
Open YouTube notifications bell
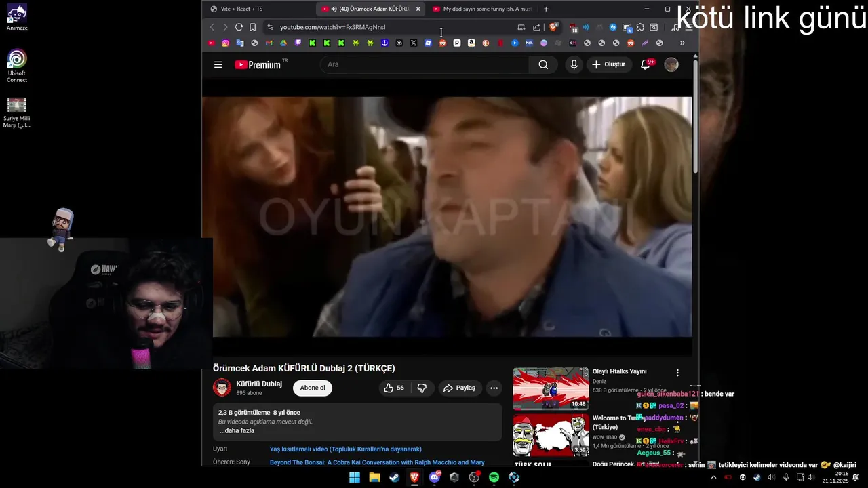646,64
